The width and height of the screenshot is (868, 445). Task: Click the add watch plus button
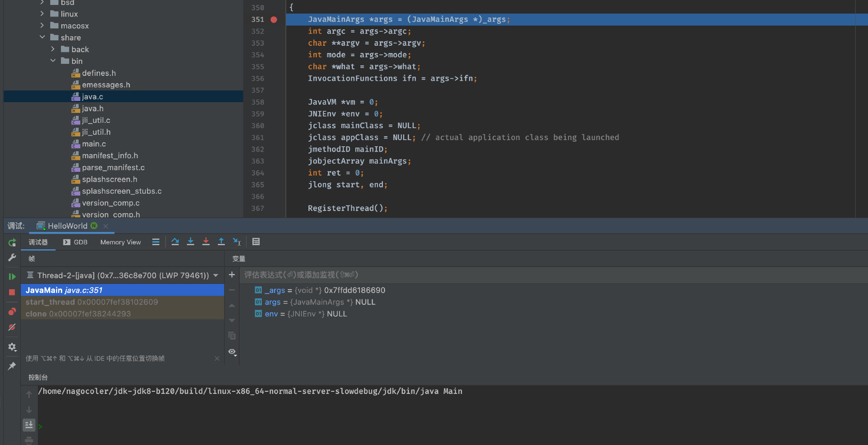232,275
